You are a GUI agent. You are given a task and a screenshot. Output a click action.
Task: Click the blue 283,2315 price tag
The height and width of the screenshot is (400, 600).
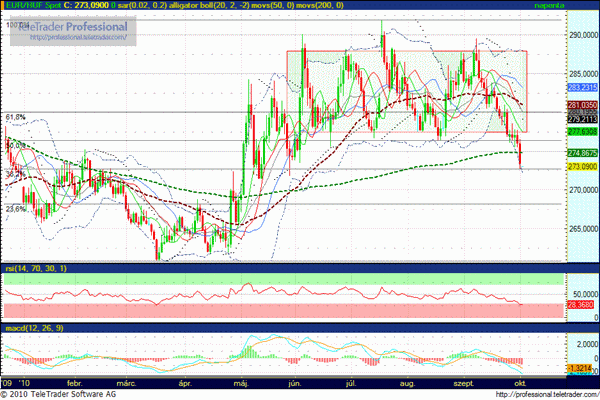[582, 88]
